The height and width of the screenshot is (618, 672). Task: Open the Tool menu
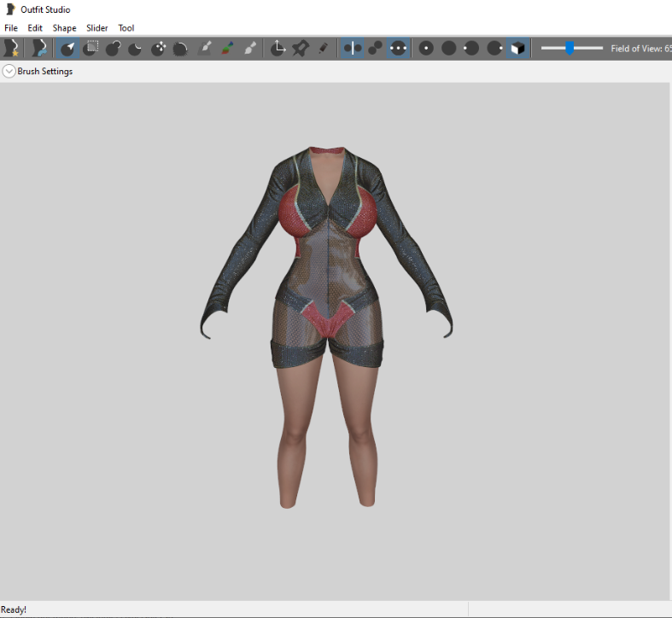pos(126,28)
